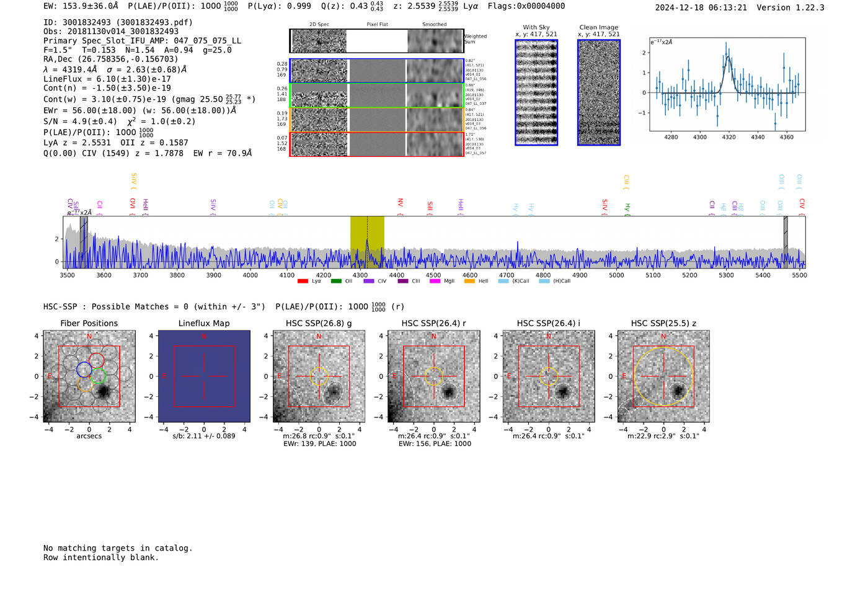The image size is (868, 591).
Task: Click the P(Lyα): 0.999 header value
Action: tap(280, 6)
